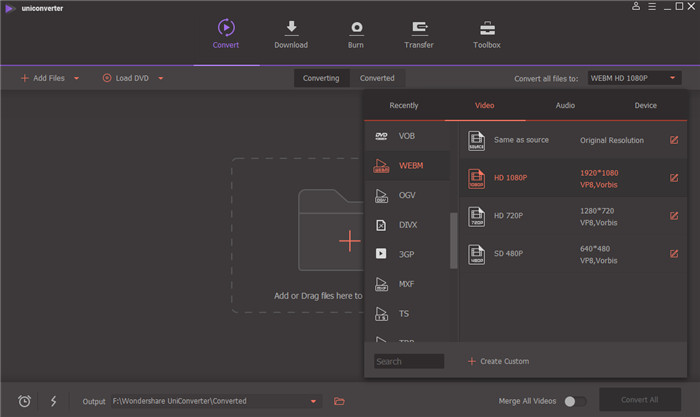Expand the Add Files dropdown arrow

tap(76, 78)
